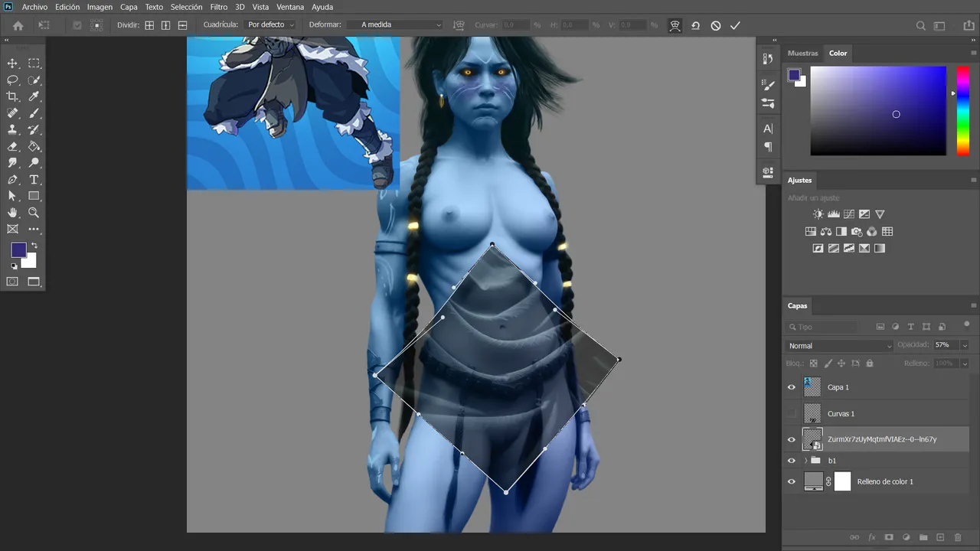The width and height of the screenshot is (980, 551).
Task: Select the Lasso tool
Action: (x=12, y=80)
